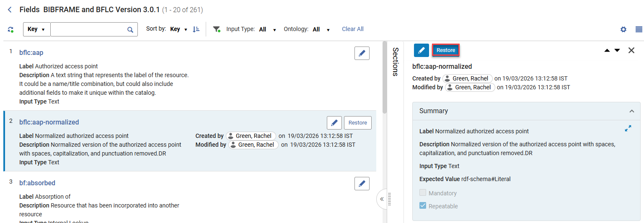Toggle the Repeatable checkbox
644x223 pixels.
point(423,206)
